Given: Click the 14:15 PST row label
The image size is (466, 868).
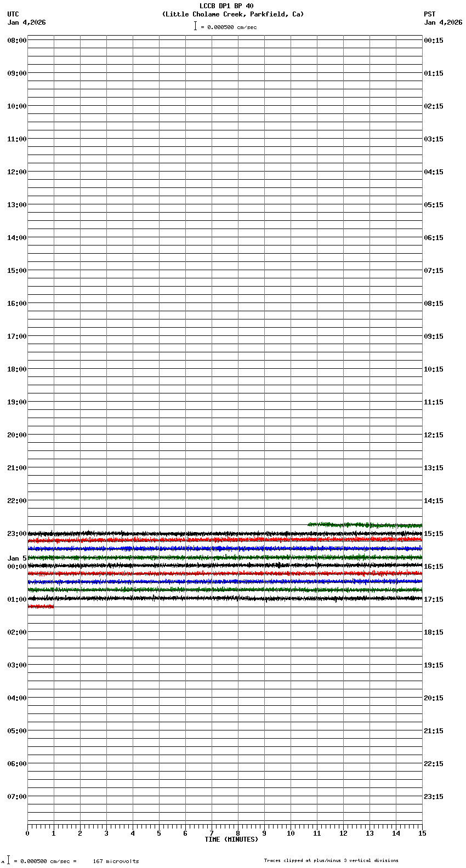Looking at the screenshot, I should 434,501.
